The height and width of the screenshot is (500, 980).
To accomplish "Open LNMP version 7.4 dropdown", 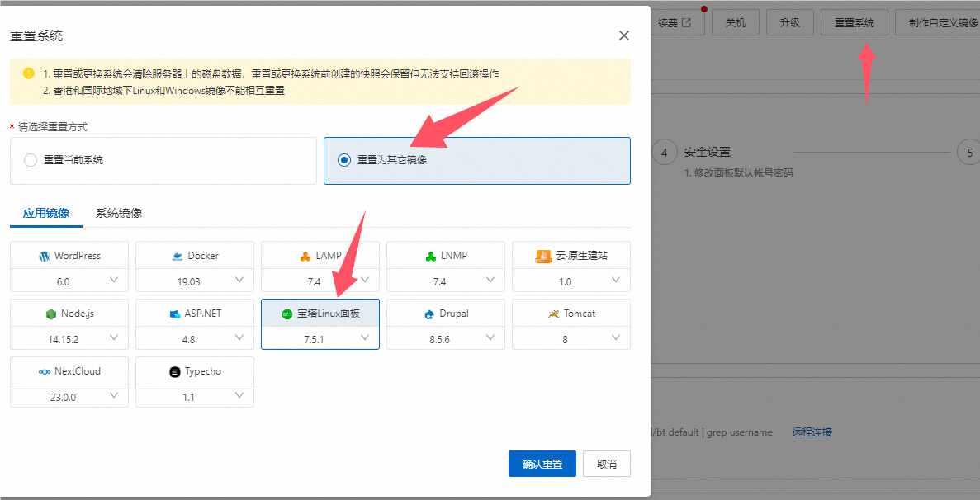I will [446, 281].
